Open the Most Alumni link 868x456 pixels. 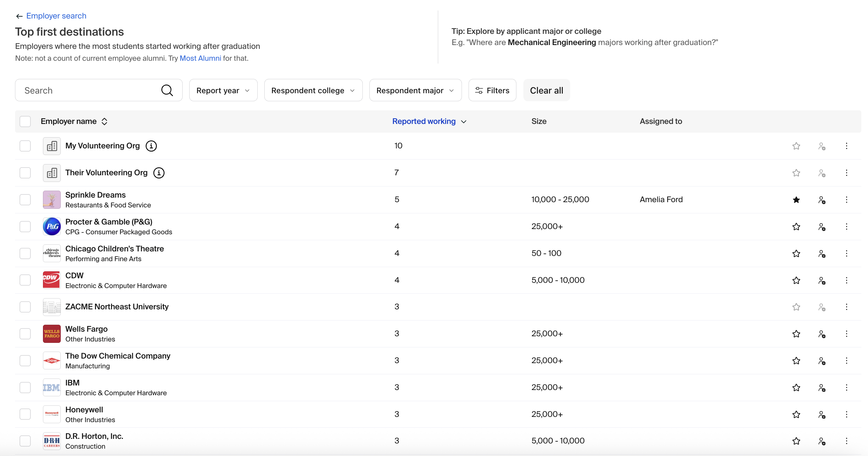[x=200, y=58]
